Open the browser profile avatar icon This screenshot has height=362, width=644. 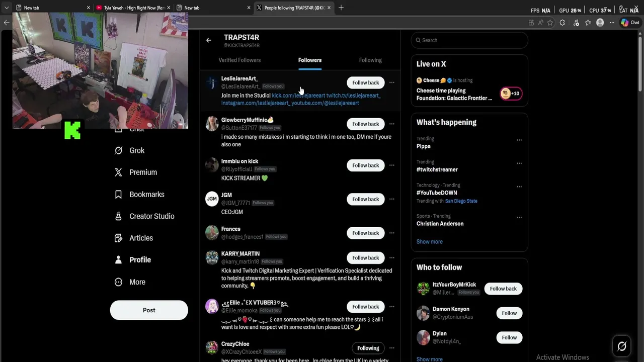pyautogui.click(x=600, y=23)
